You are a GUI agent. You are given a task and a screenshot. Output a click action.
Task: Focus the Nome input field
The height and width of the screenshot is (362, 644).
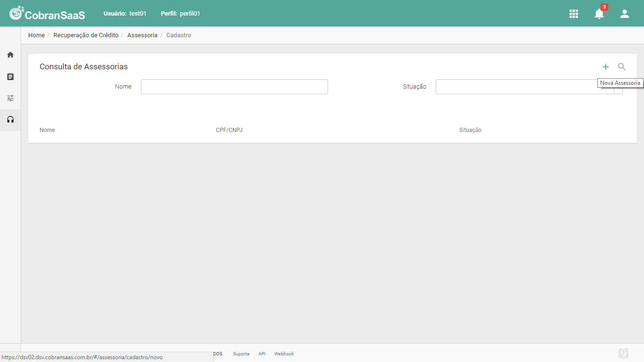point(234,87)
